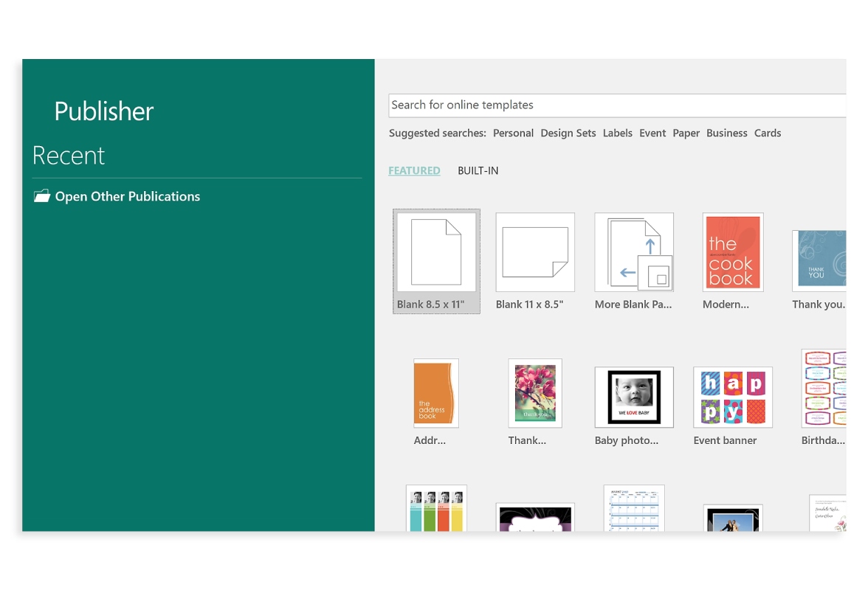Open the blue Thank you card template

tap(819, 260)
